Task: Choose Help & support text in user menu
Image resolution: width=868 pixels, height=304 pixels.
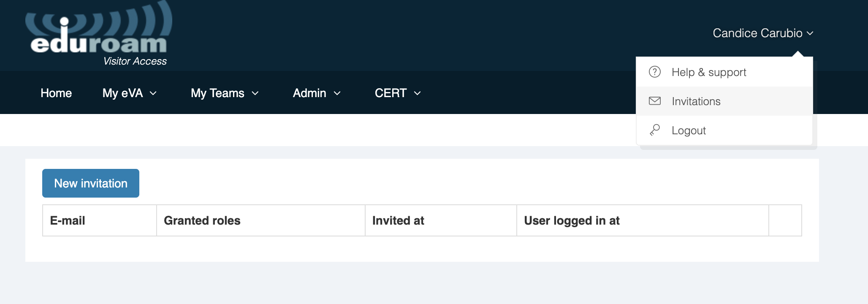Action: coord(709,72)
